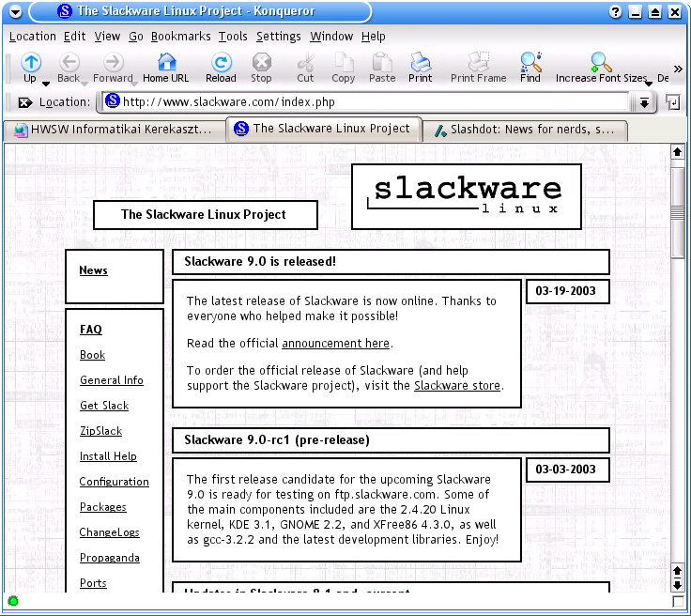Click the Back navigation icon

69,63
